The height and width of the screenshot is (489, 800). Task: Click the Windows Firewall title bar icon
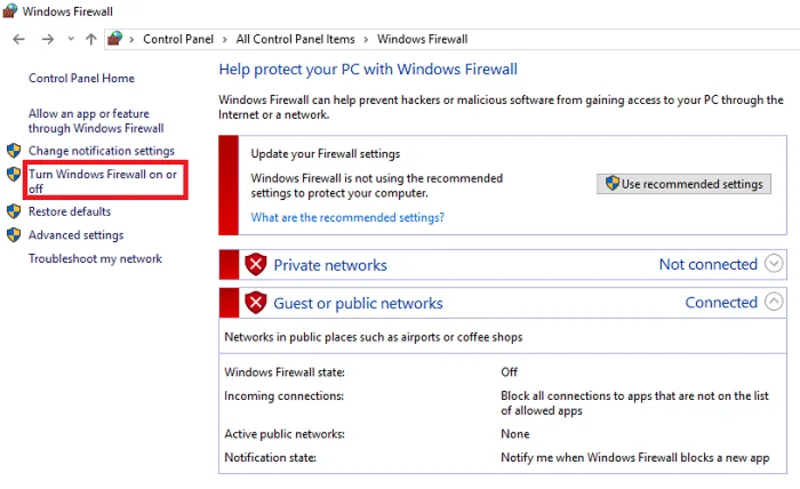[10, 11]
